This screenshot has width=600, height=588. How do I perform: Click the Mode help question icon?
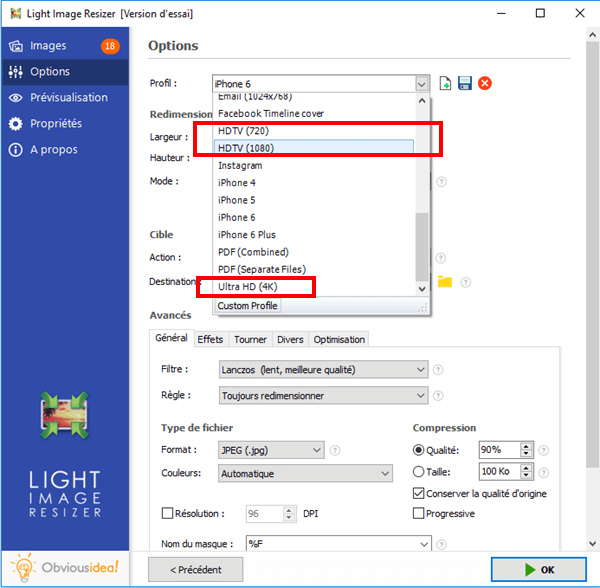coord(441,182)
